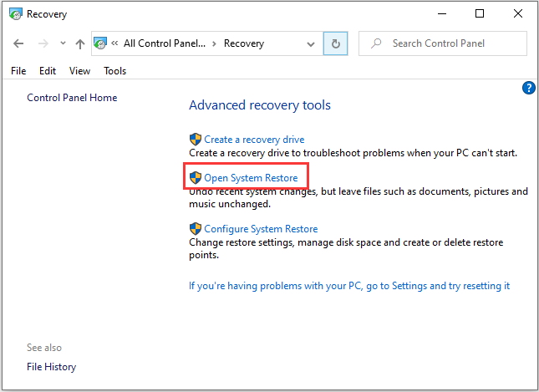This screenshot has height=392, width=539.
Task: Click the Recovery title bar icon
Action: (16, 14)
